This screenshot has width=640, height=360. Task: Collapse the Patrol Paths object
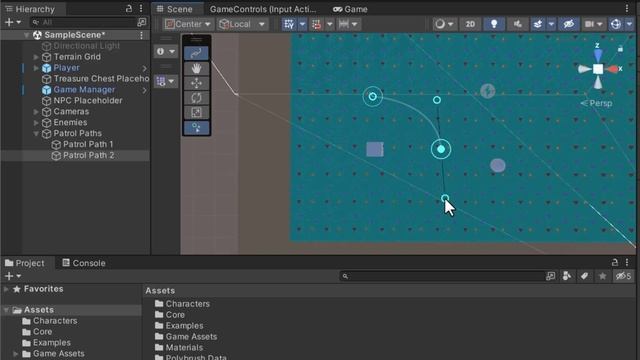pyautogui.click(x=36, y=133)
